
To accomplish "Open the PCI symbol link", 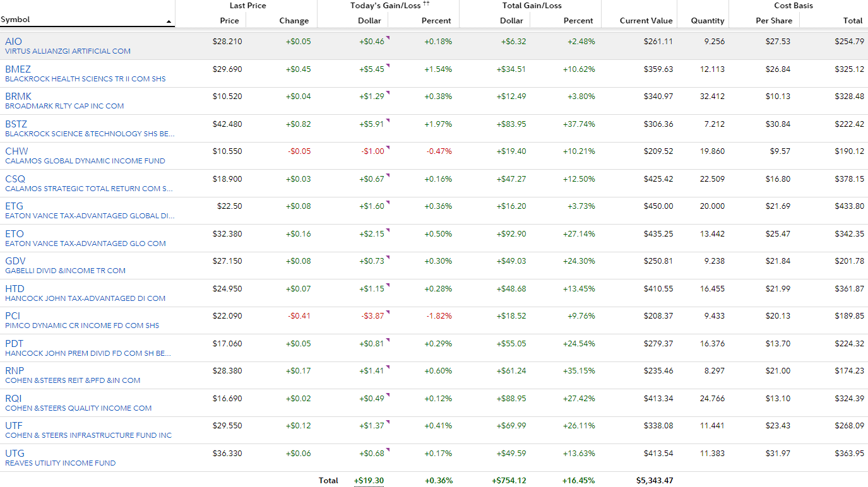I will (x=13, y=316).
